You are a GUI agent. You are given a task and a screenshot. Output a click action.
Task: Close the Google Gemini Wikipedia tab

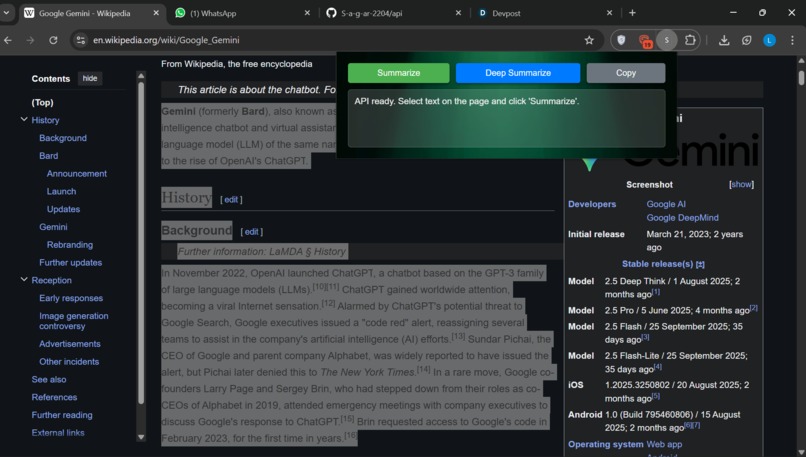[156, 13]
